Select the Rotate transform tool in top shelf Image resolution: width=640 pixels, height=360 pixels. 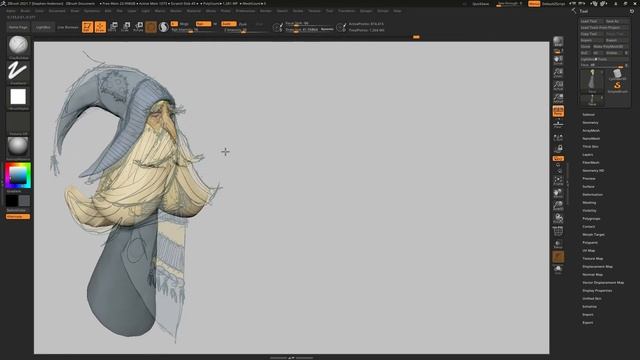138,27
